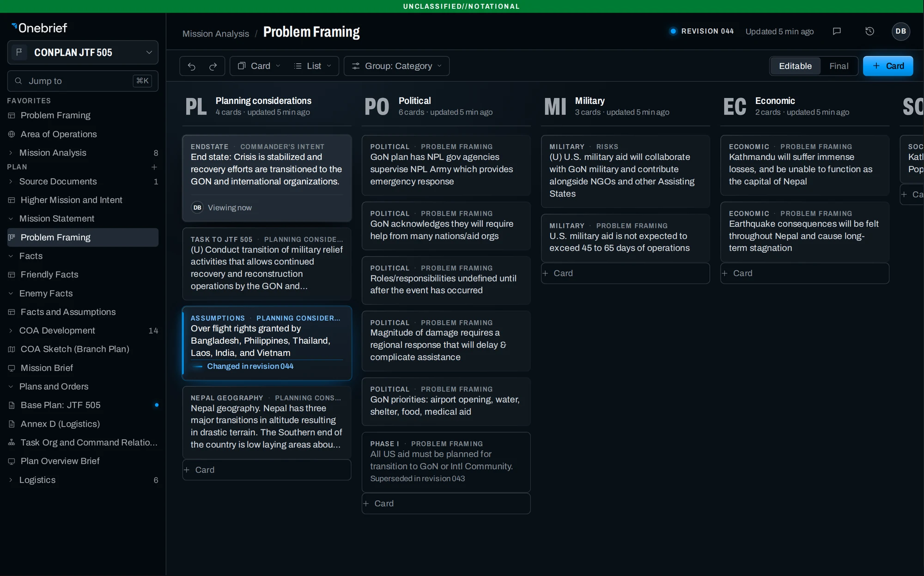924x576 pixels.
Task: Open Facts and Assumptions page
Action: pos(83,312)
